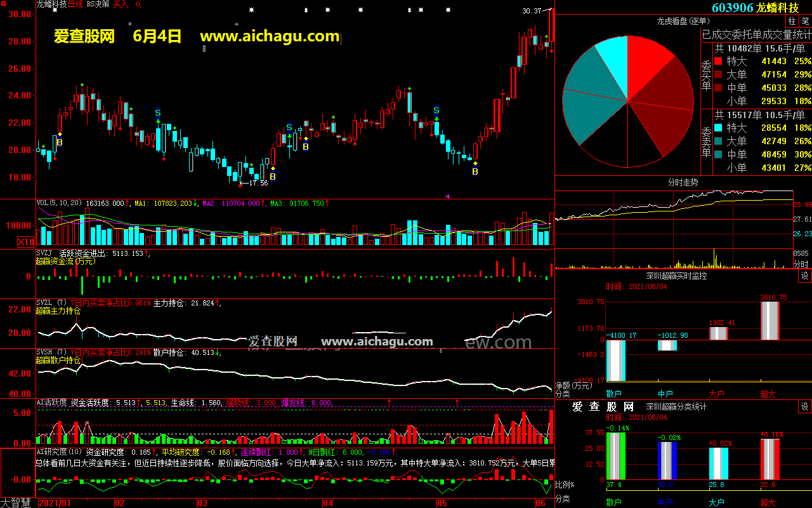Image resolution: width=812 pixels, height=508 pixels.
Task: Click the 29533 小单 buy volume value
Action: tap(774, 101)
